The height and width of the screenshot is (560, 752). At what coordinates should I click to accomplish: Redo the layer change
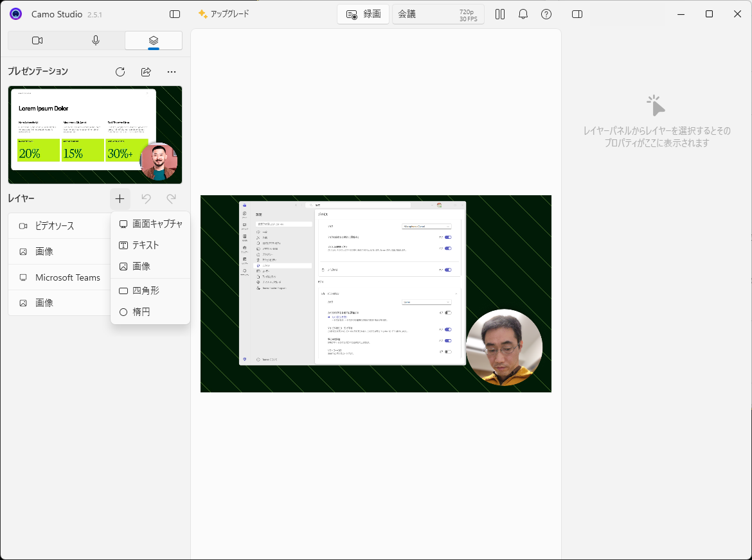(171, 199)
